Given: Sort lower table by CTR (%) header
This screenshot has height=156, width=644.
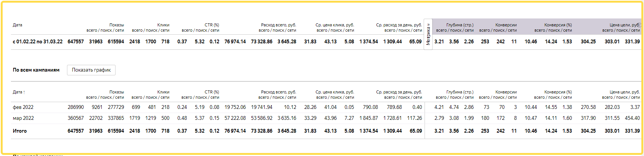Looking at the screenshot, I should point(212,92).
